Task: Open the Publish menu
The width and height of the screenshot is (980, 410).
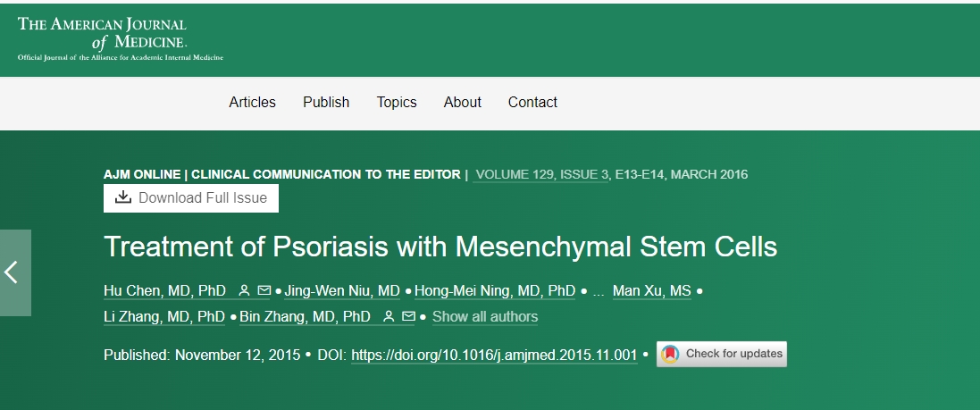Action: [x=326, y=102]
